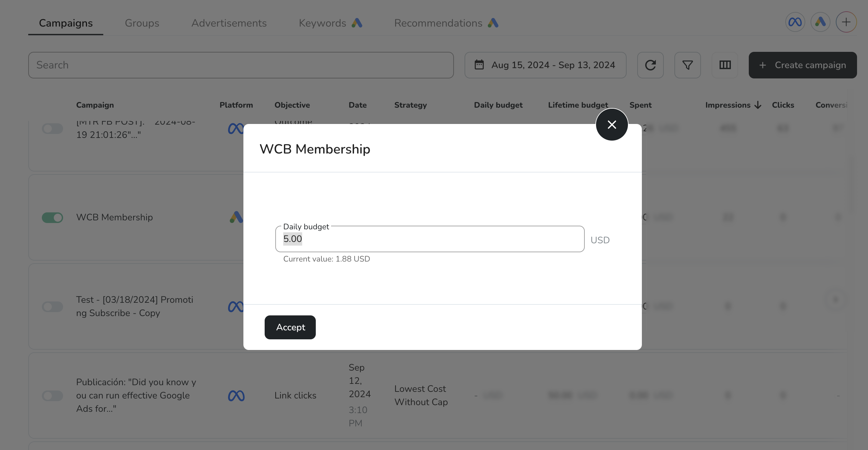Screen dimensions: 868x450
Task: Open the date range calendar picker
Action: (545, 65)
